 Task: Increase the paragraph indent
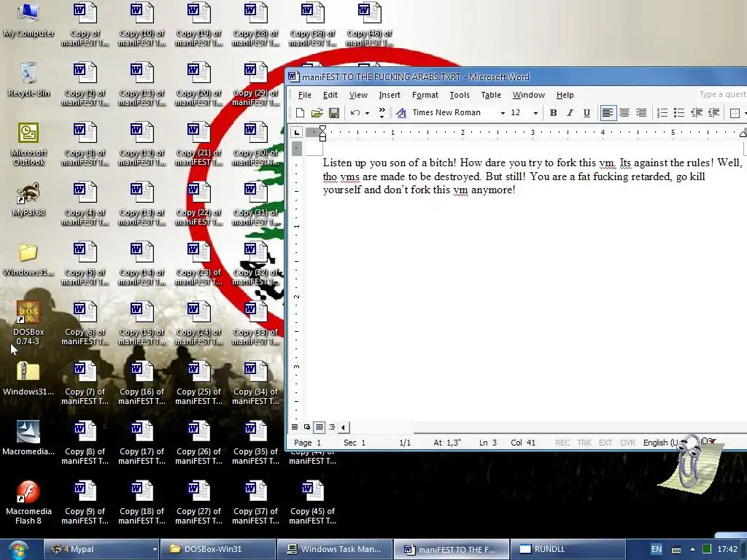(x=713, y=113)
